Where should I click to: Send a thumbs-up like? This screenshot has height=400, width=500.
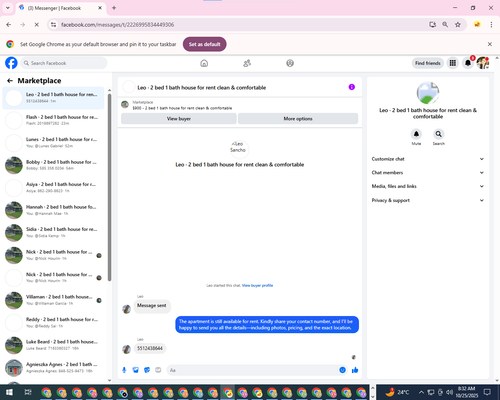pos(355,370)
